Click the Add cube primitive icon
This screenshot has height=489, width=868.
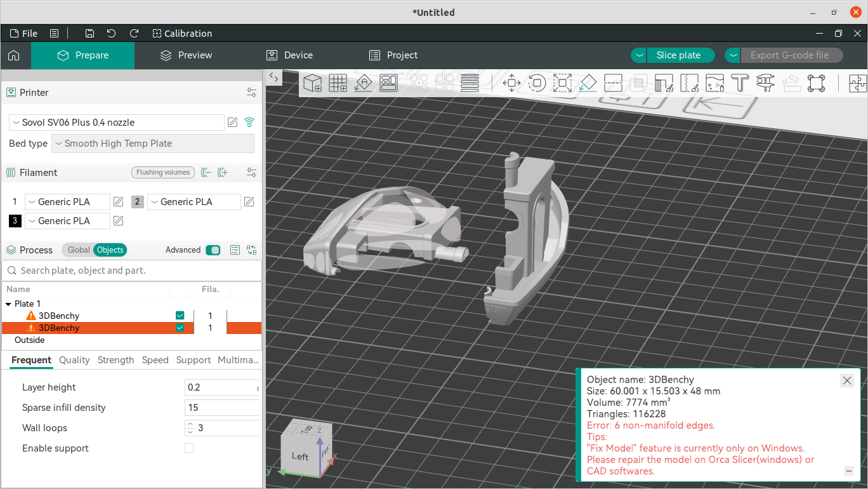tap(312, 83)
